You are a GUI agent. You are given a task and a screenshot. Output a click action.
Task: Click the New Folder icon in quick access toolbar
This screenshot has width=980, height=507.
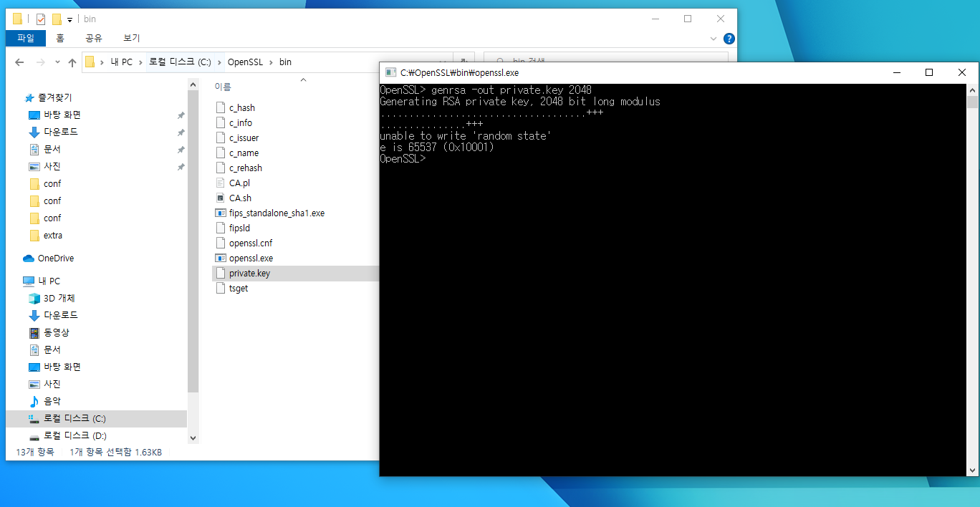coord(57,19)
